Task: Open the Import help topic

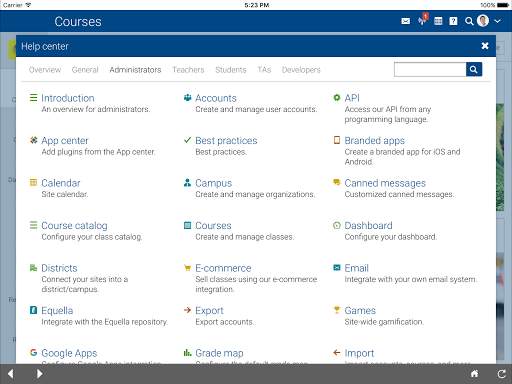Action: pos(359,353)
